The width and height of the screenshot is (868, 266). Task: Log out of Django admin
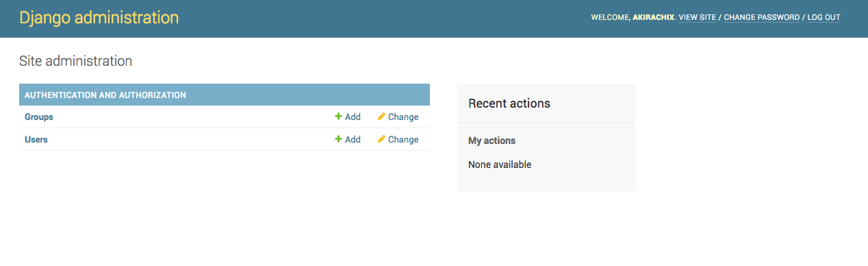click(824, 18)
